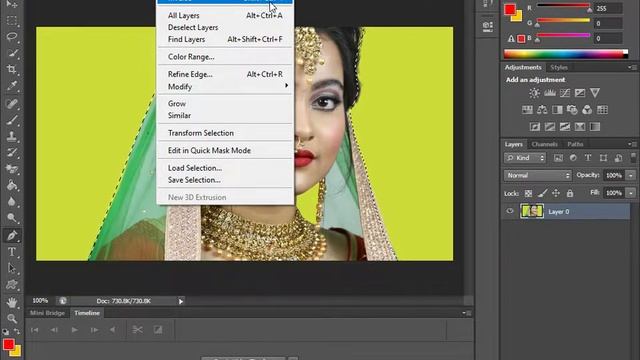Add a Brightness/Contrast adjustment
This screenshot has width=640, height=360.
point(534,93)
